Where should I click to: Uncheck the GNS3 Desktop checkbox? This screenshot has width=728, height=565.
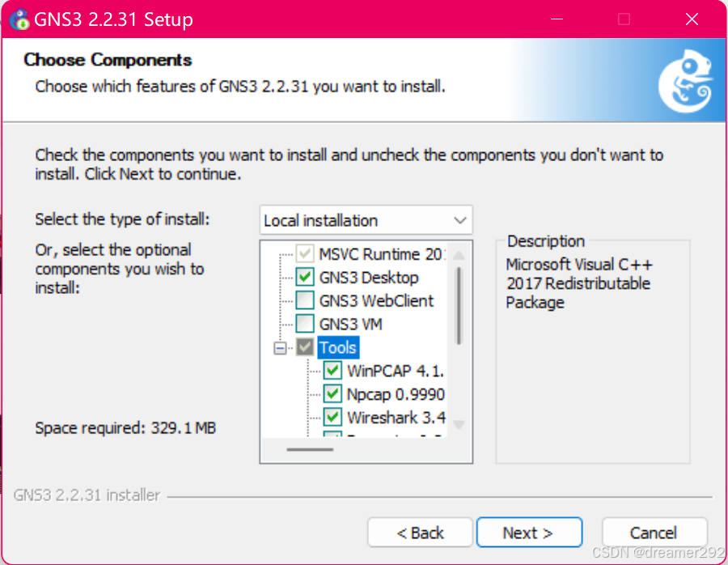point(305,278)
